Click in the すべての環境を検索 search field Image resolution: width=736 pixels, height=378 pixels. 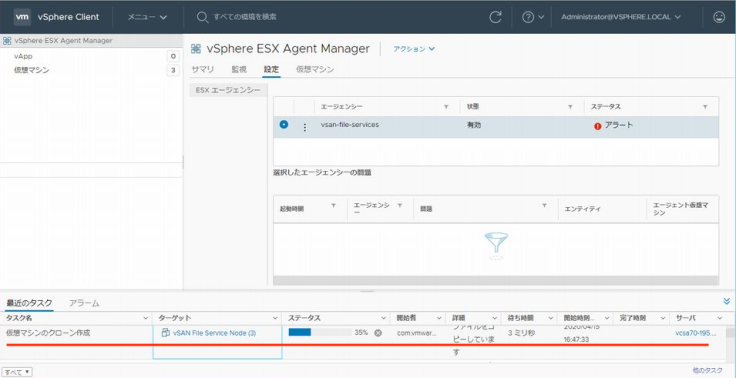coord(245,17)
